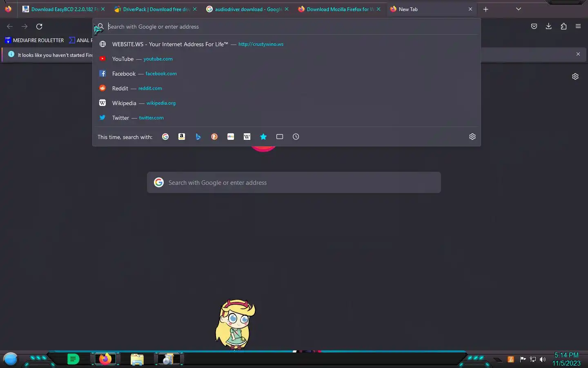
Task: Click Google logo in page search box
Action: coord(159,182)
